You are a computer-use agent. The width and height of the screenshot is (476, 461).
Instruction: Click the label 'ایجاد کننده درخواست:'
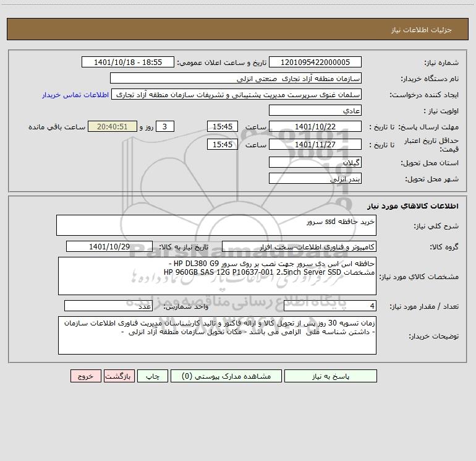point(424,95)
